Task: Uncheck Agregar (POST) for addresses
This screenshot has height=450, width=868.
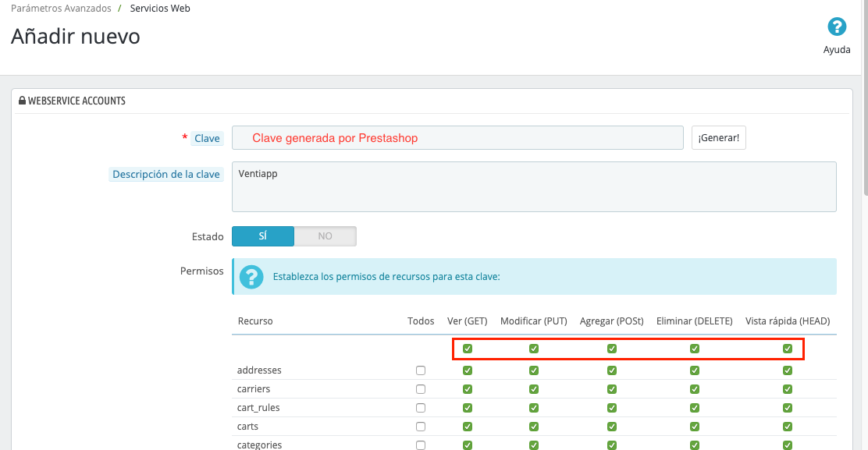Action: [612, 370]
